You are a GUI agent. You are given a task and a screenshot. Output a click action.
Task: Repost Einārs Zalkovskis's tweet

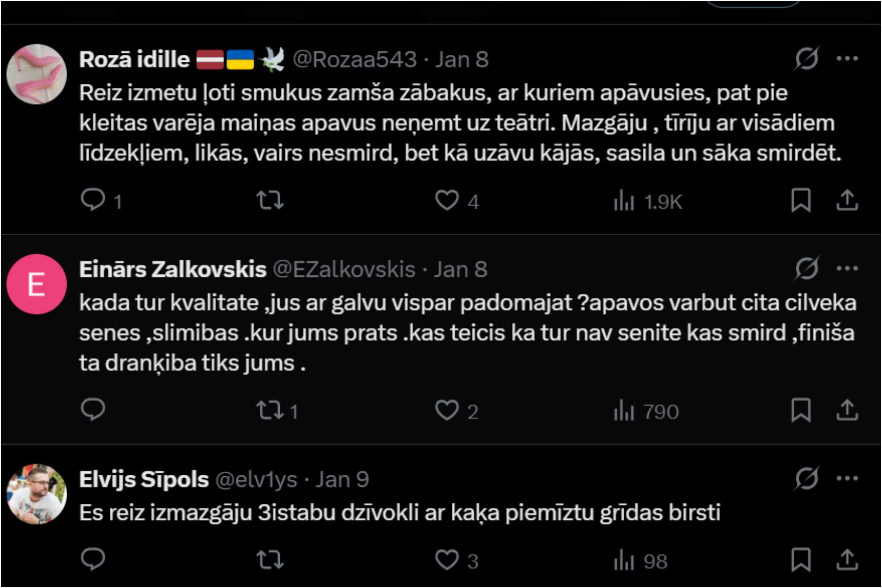[270, 410]
